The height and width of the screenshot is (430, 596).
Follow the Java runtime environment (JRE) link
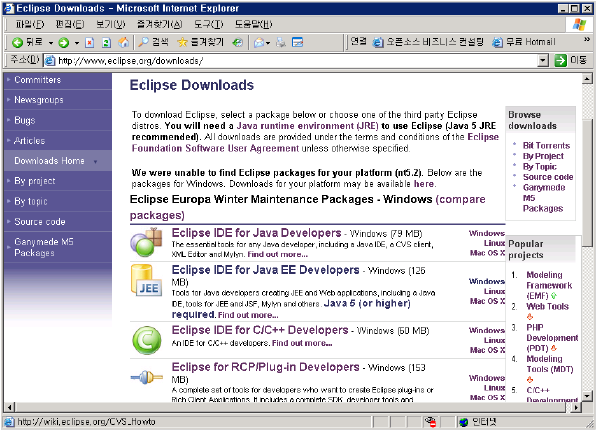[x=308, y=126]
